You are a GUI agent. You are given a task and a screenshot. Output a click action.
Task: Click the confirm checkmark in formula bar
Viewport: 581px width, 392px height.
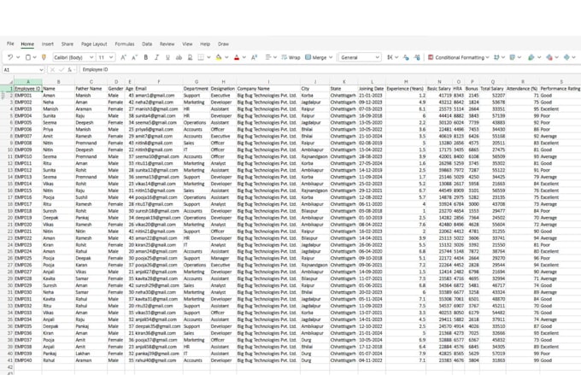click(62, 70)
